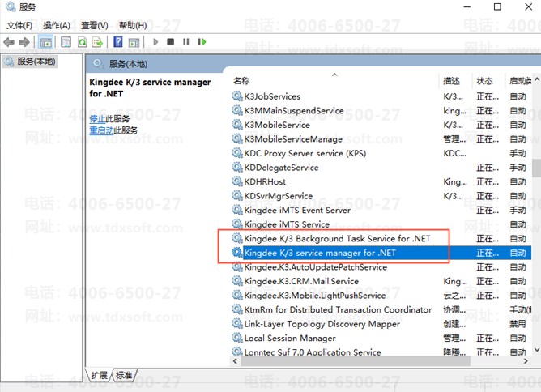This screenshot has height=392, width=541.
Task: Open the Properties toolbar icon
Action: (66, 42)
